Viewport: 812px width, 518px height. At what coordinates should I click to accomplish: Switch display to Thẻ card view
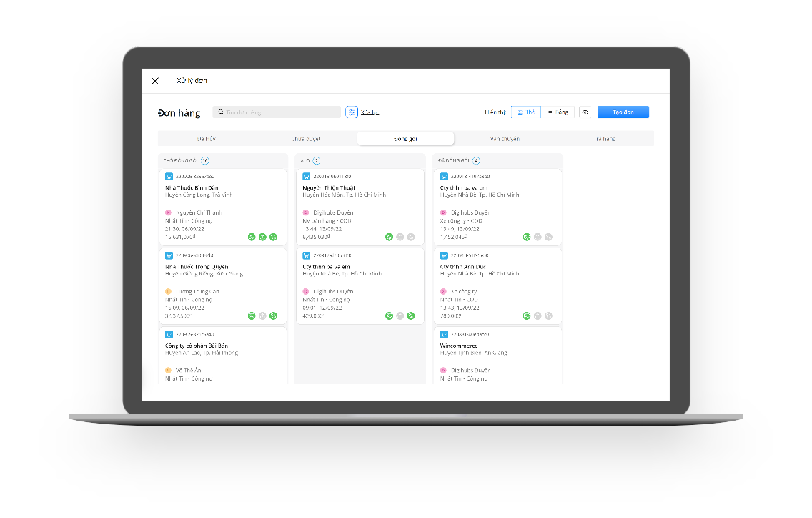coord(526,112)
